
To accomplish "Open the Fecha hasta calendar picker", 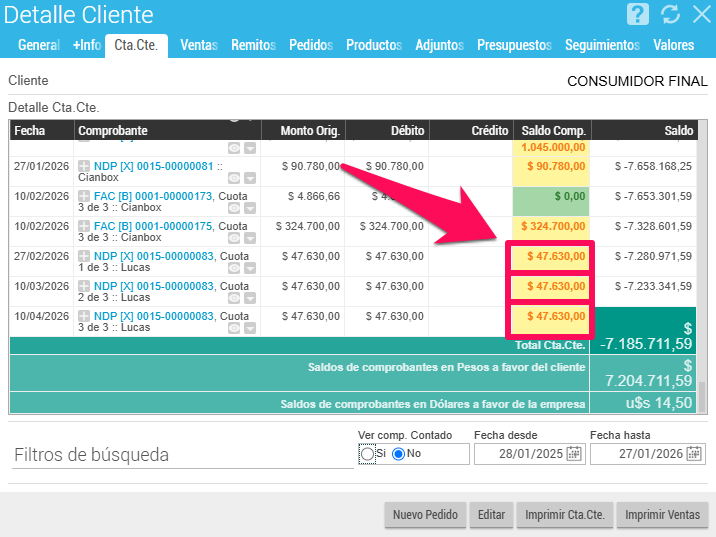I will [693, 454].
